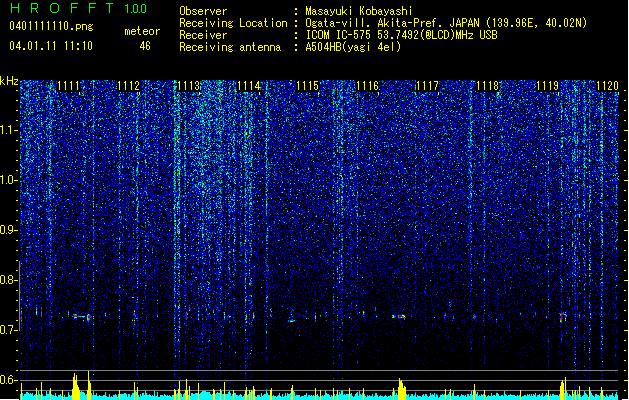This screenshot has width=629, height=400.
Task: Click the 0.9 frequency axis label
Action: [9, 230]
